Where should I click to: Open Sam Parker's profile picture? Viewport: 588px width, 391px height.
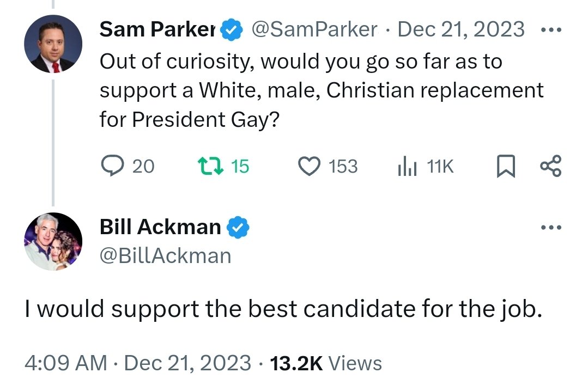click(53, 44)
